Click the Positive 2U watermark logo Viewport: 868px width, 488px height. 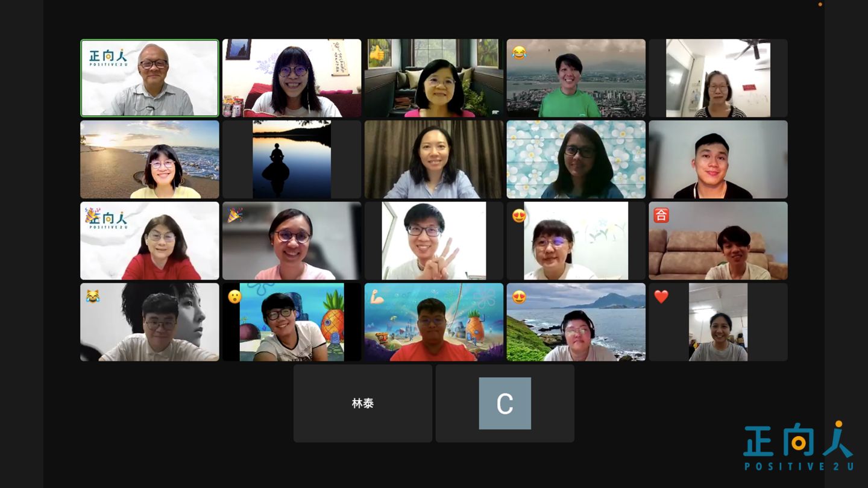(799, 446)
